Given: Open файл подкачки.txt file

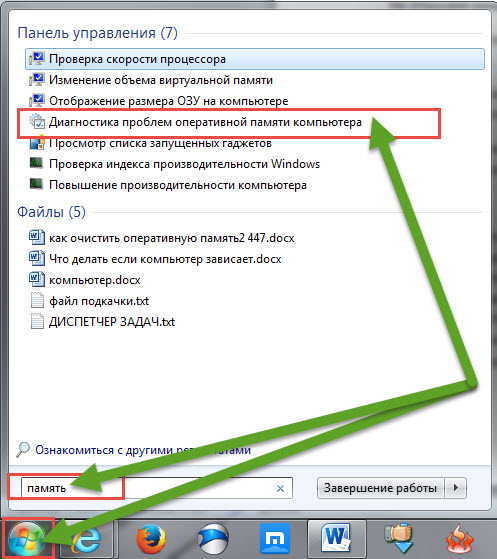Looking at the screenshot, I should [x=99, y=301].
